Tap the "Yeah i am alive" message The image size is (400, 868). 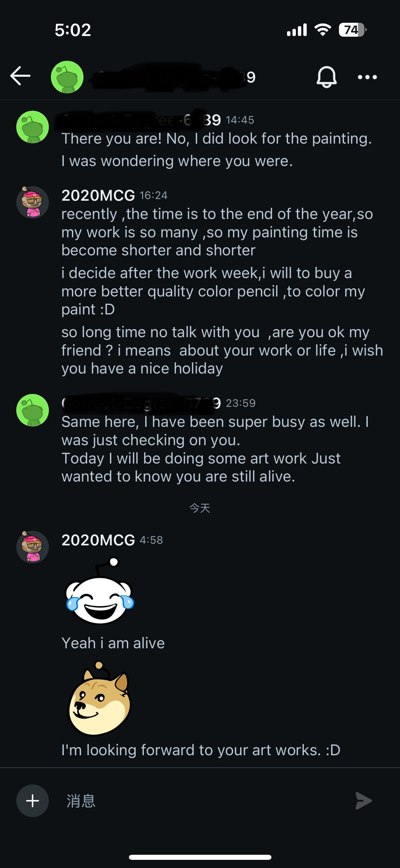pos(113,643)
